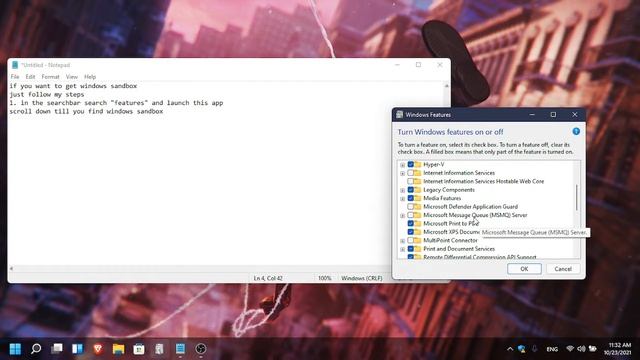Switch to Notepad taskbar icon
The width and height of the screenshot is (640, 360).
point(180,349)
